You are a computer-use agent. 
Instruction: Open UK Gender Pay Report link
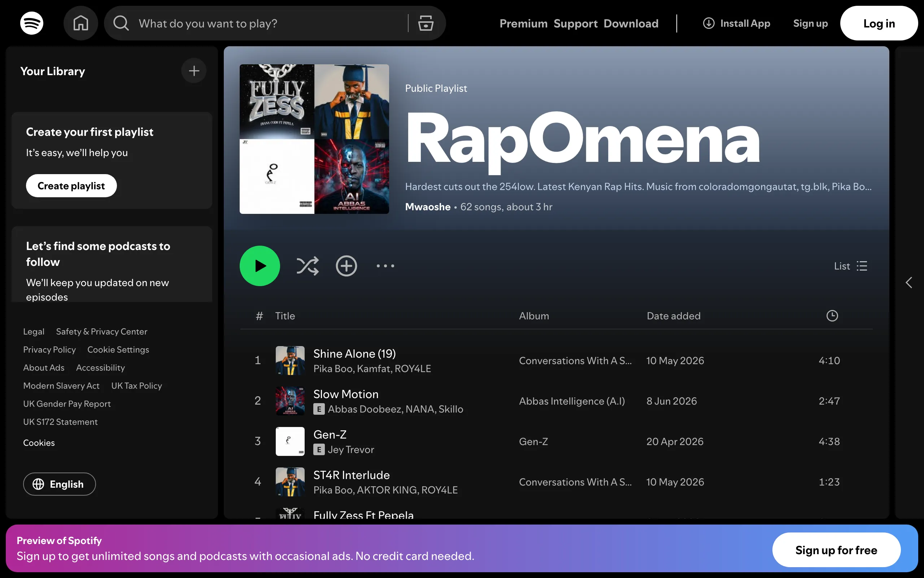(x=67, y=404)
